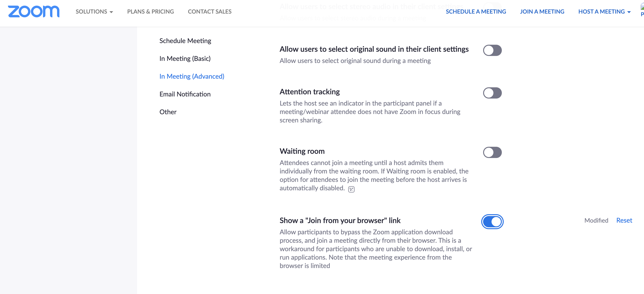
Task: Open Email Notification settings section
Action: 185,94
